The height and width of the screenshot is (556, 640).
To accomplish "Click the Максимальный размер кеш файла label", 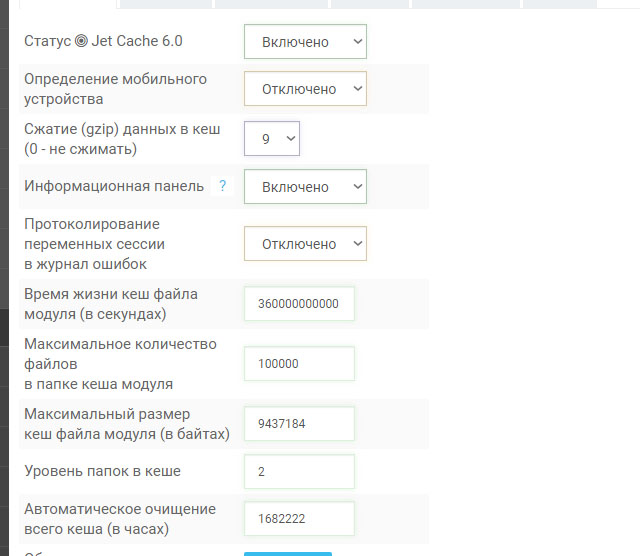I will (127, 424).
